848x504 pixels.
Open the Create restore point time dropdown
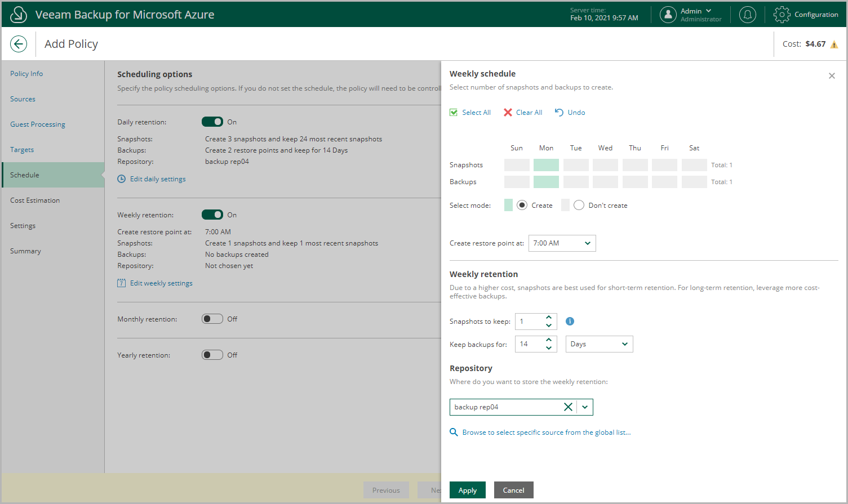562,243
